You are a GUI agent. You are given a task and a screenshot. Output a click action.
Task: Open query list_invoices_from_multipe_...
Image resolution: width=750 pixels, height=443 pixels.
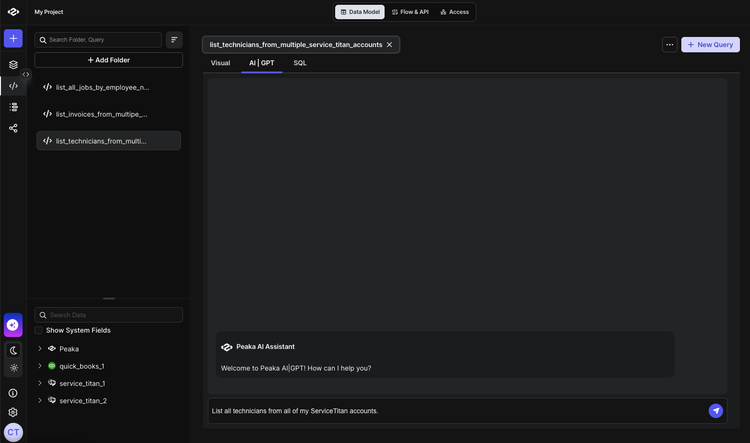click(109, 114)
